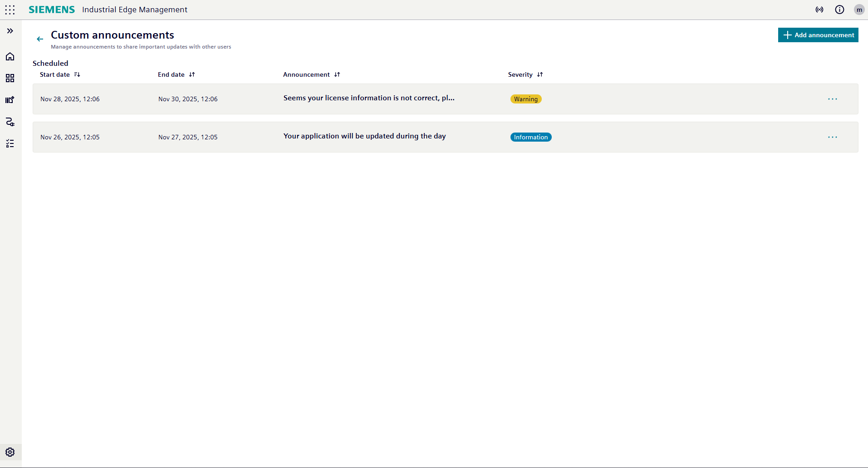Open the settings gear icon
Image resolution: width=868 pixels, height=468 pixels.
coord(10,452)
